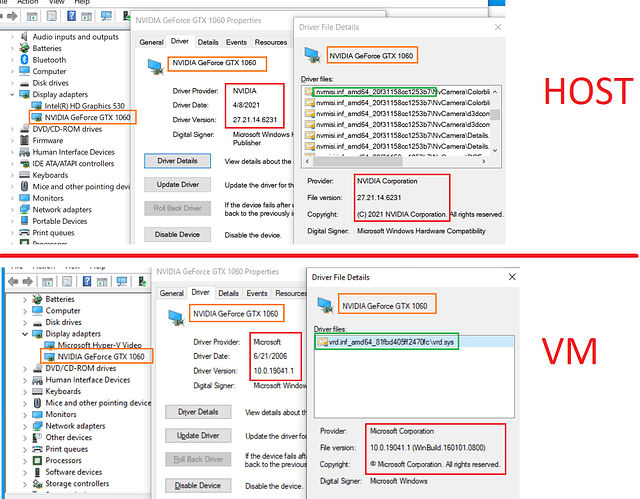Collapse Display adapters node in host device tree
The width and height of the screenshot is (640, 499).
click(12, 94)
